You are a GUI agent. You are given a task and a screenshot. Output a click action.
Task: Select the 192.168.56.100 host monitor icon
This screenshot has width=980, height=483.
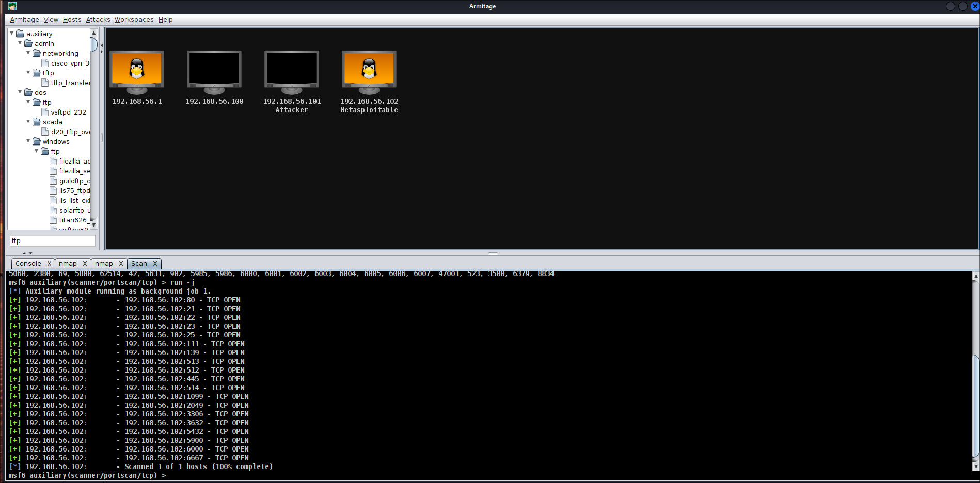(214, 72)
